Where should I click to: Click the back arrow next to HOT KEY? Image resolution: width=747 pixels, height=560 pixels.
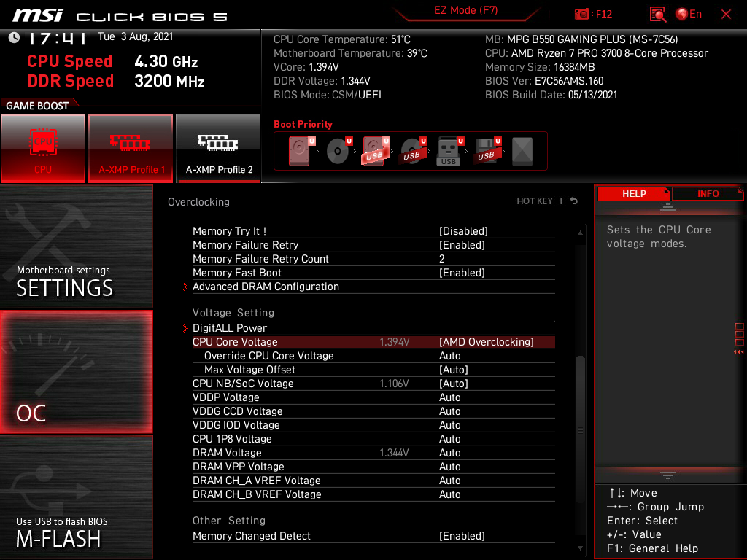574,201
